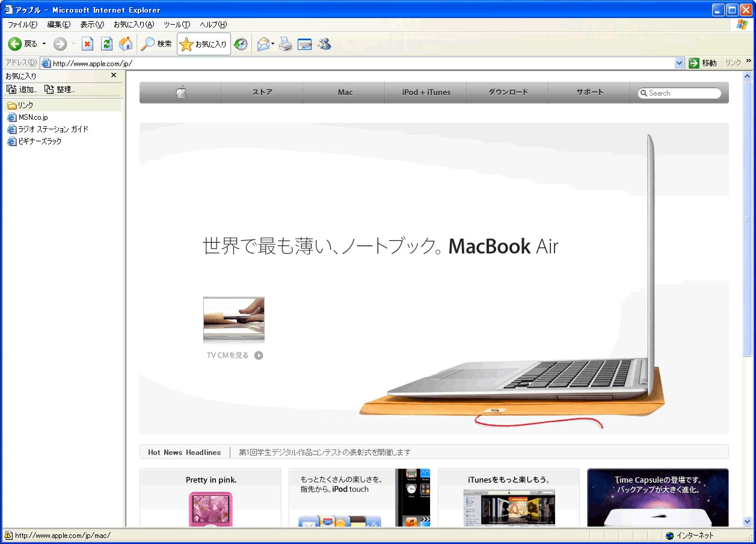Open the リンク folder in favorites
Image resolution: width=756 pixels, height=544 pixels.
click(20, 105)
